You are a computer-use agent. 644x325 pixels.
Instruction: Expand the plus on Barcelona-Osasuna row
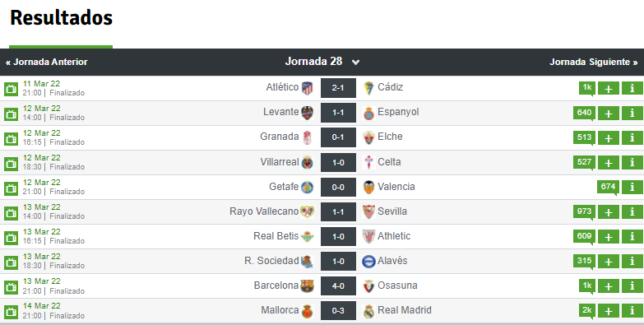[609, 286]
